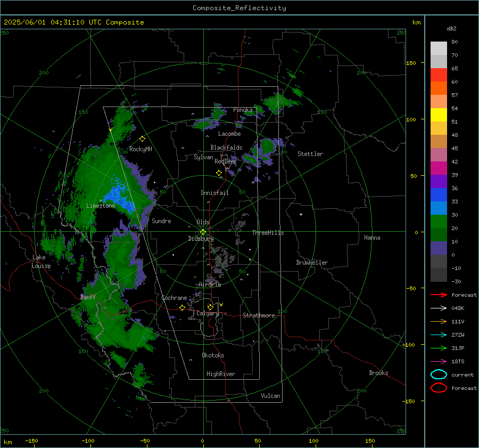The width and height of the screenshot is (479, 448).
Task: Click the Banff label
Action: [88, 297]
